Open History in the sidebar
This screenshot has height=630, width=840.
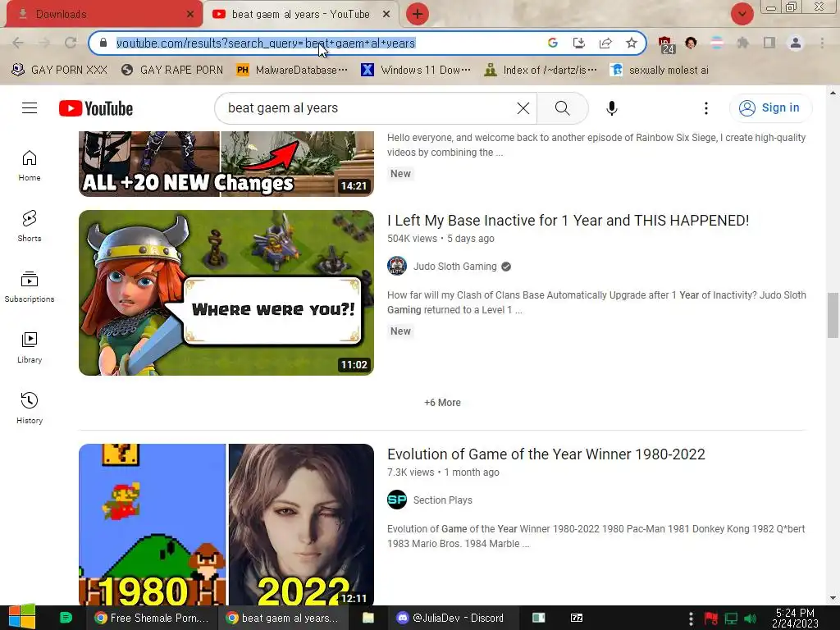coord(30,409)
